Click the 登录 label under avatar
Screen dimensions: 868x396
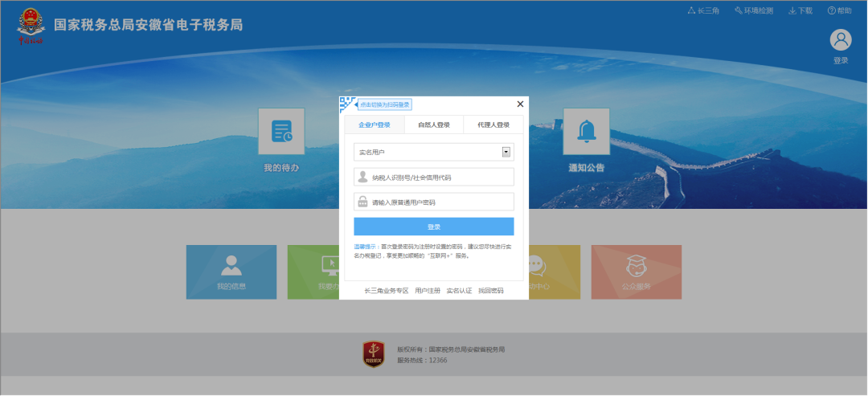(841, 61)
